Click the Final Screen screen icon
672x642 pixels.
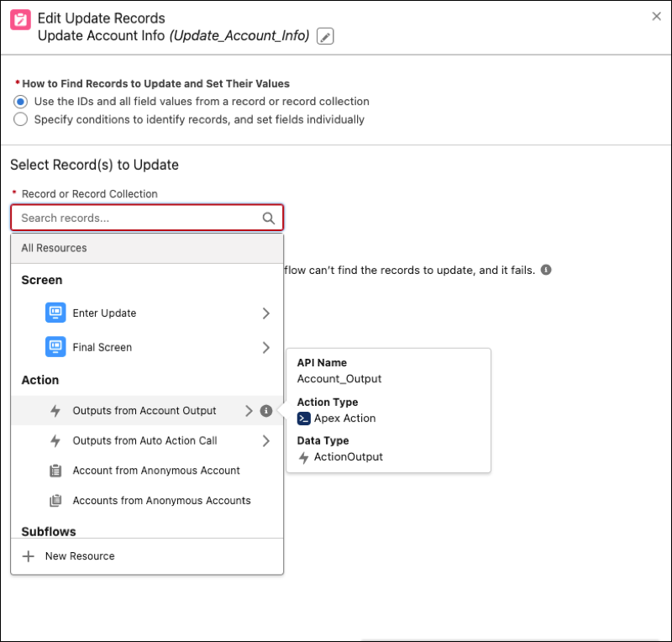pos(55,347)
